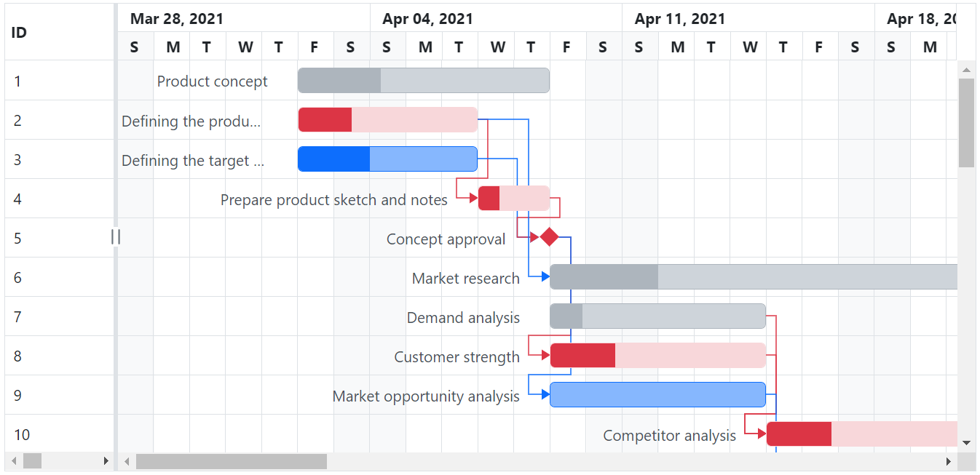Screen dimensions: 980x475
Task: Click the 'Demand analysis' task label
Action: tap(464, 317)
